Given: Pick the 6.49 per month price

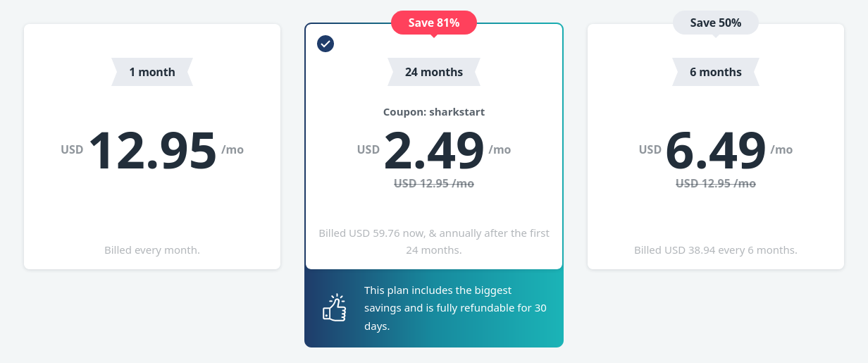Looking at the screenshot, I should pyautogui.click(x=716, y=150).
